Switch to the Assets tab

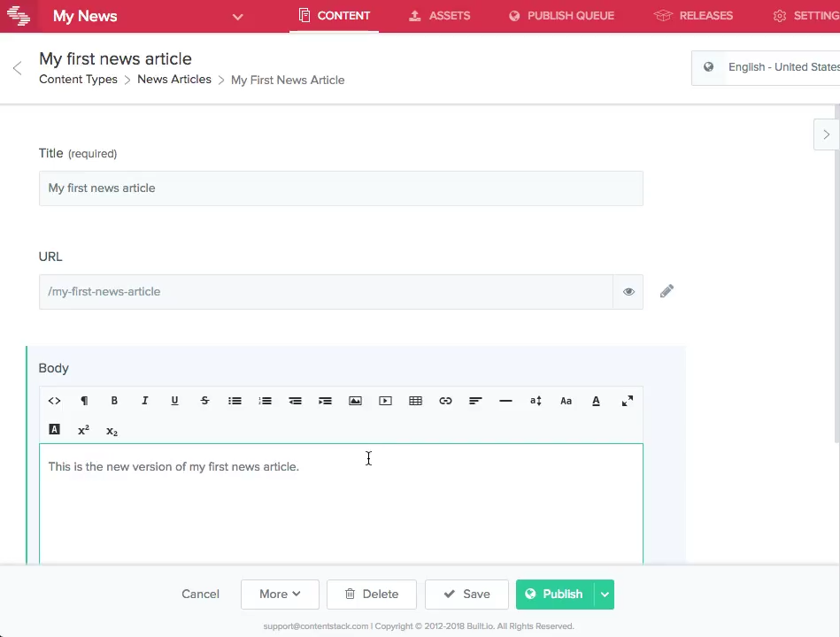[439, 16]
